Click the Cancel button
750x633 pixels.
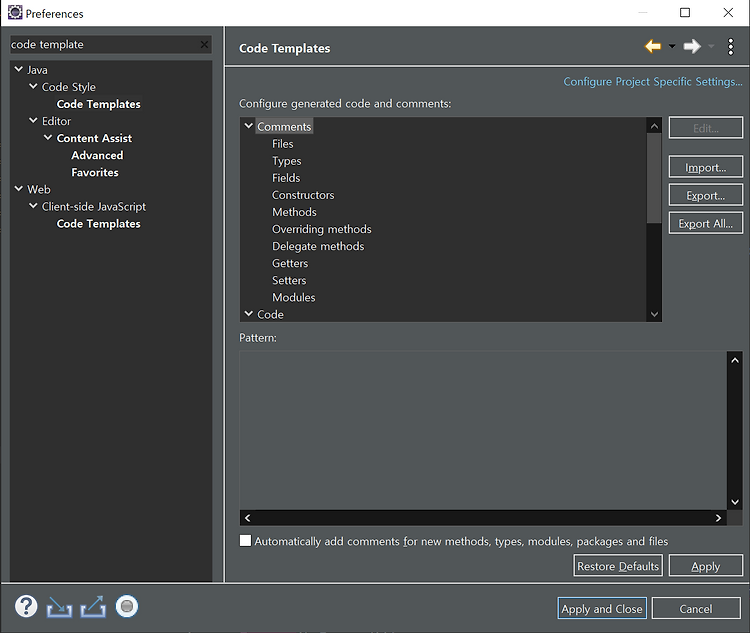tap(696, 609)
